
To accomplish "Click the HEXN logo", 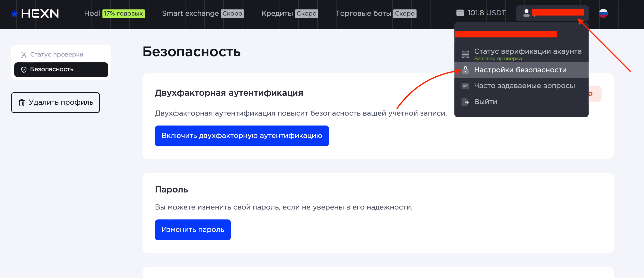I will pyautogui.click(x=35, y=13).
